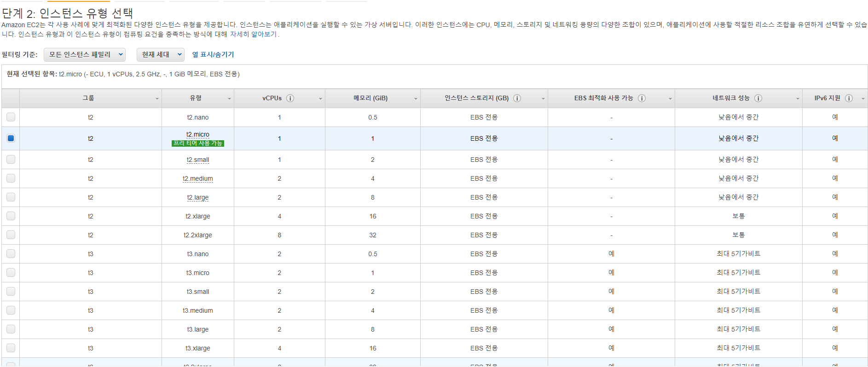
Task: Click the t2.medium type link
Action: (198, 178)
